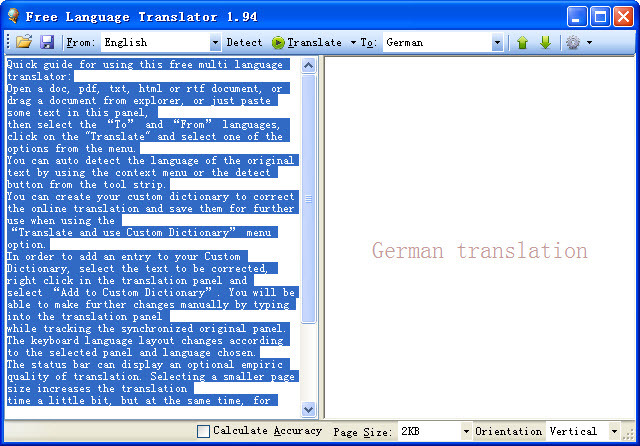
Task: Click the scrollbar down arrow in source panel
Action: [309, 409]
